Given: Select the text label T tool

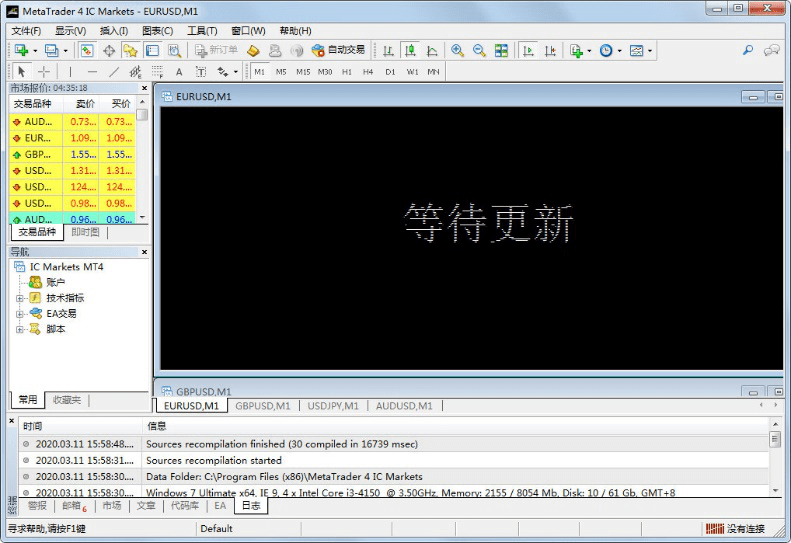Looking at the screenshot, I should [x=201, y=72].
